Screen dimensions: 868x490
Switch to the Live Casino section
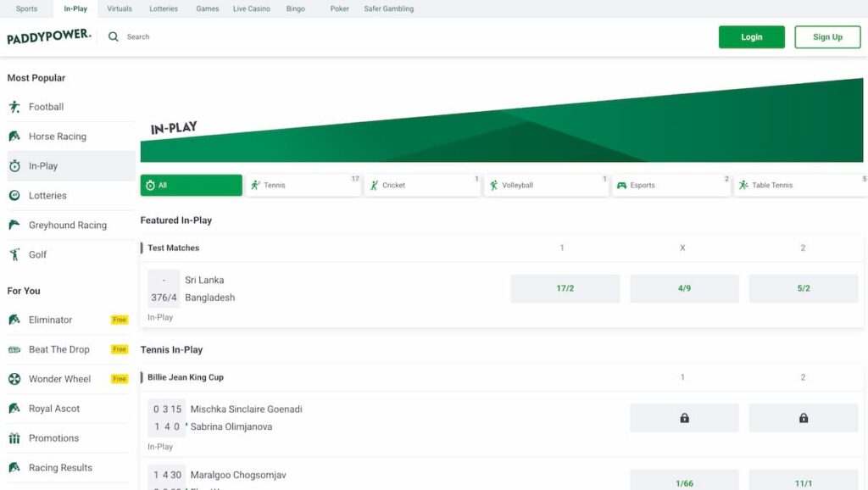click(x=251, y=8)
